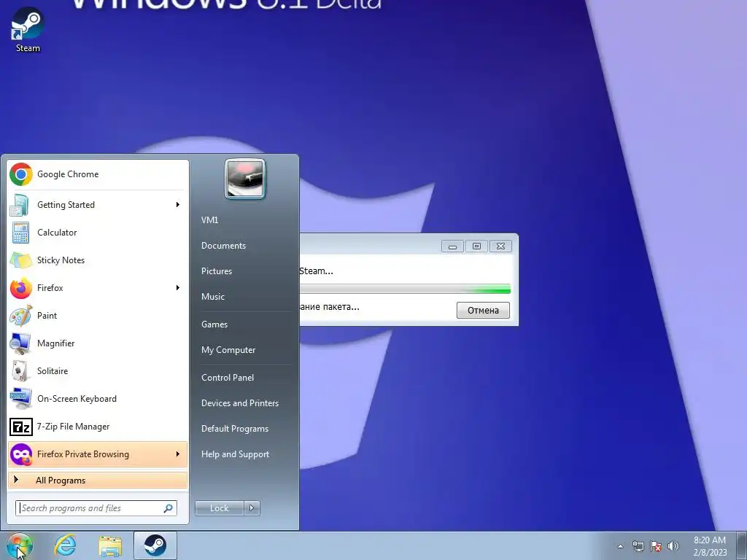Open Help and Support
This screenshot has height=560, width=747.
[x=236, y=454]
